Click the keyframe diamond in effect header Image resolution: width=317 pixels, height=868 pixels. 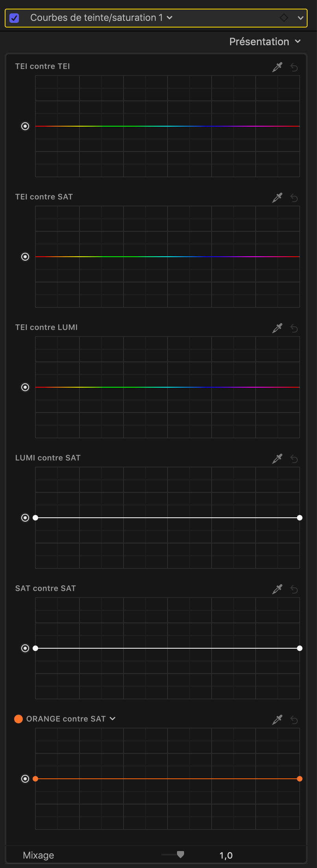(x=284, y=18)
